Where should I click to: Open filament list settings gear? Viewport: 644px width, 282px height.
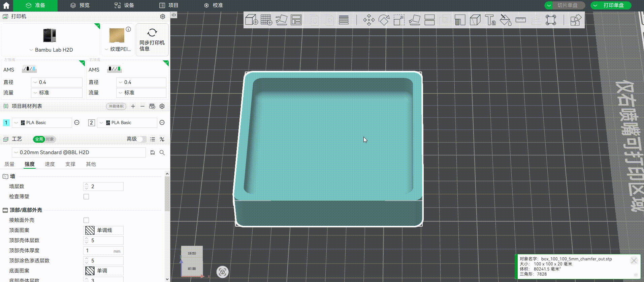click(x=162, y=106)
